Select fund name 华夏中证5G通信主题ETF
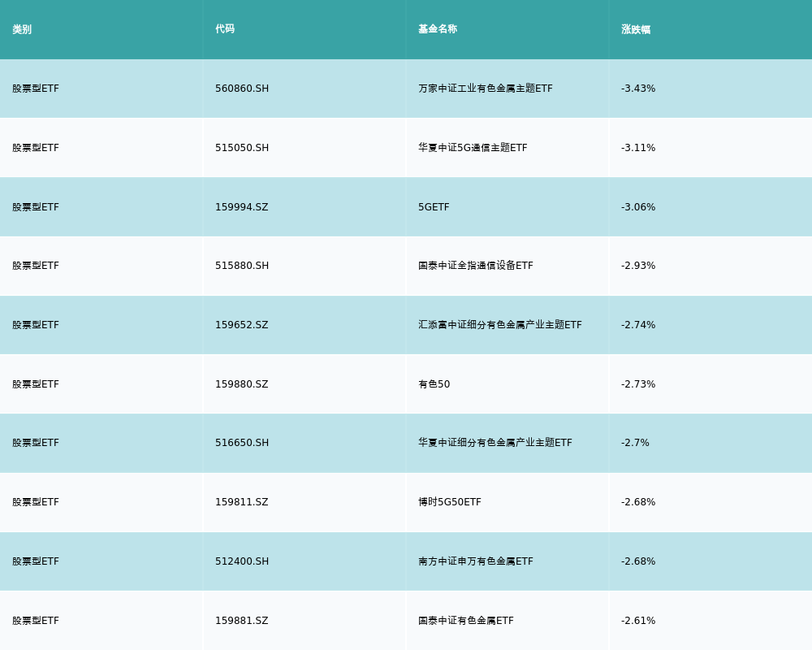 point(473,148)
